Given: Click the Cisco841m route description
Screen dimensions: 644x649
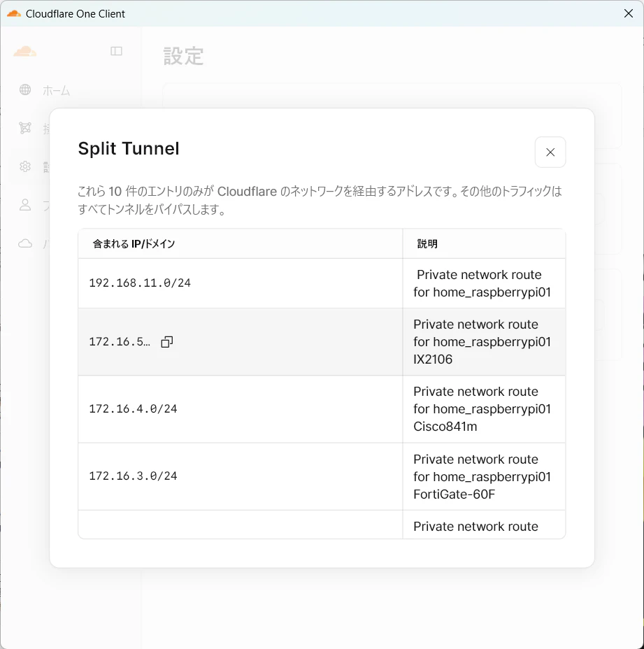Looking at the screenshot, I should 482,409.
